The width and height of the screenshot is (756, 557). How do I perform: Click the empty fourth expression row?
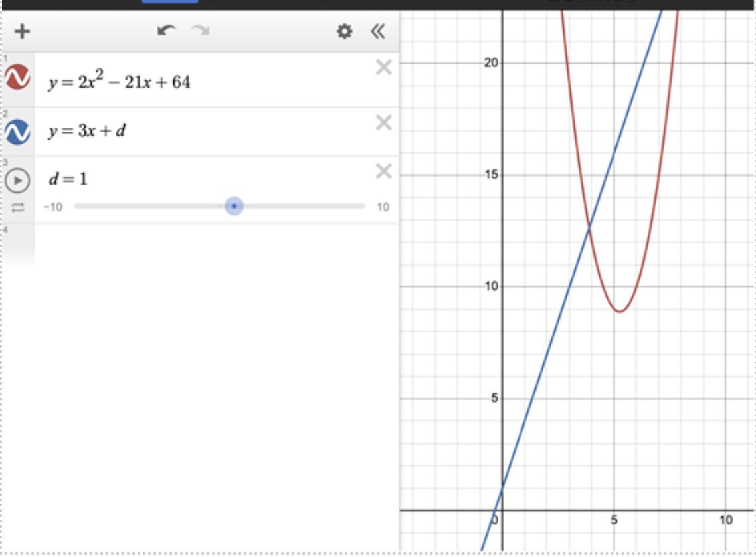point(217,246)
